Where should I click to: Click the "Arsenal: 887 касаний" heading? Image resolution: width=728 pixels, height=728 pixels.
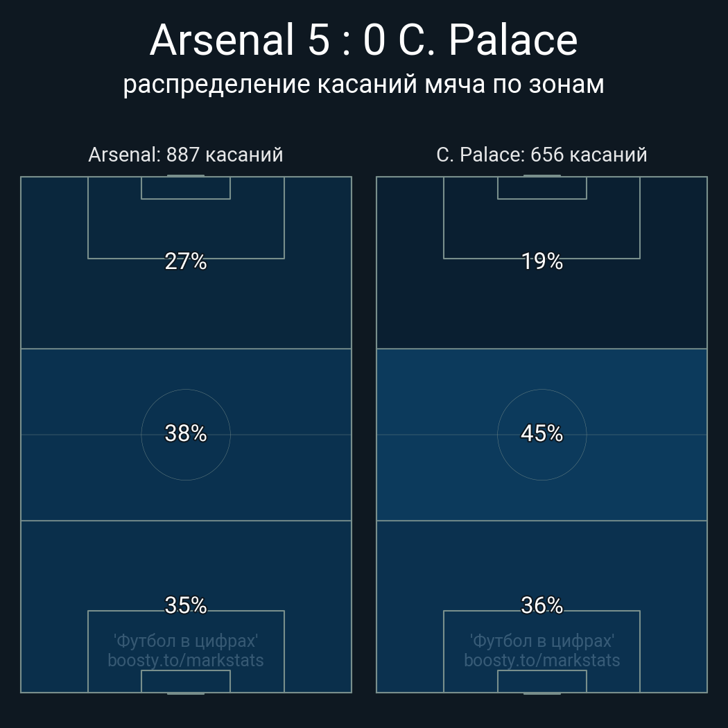[x=186, y=155]
